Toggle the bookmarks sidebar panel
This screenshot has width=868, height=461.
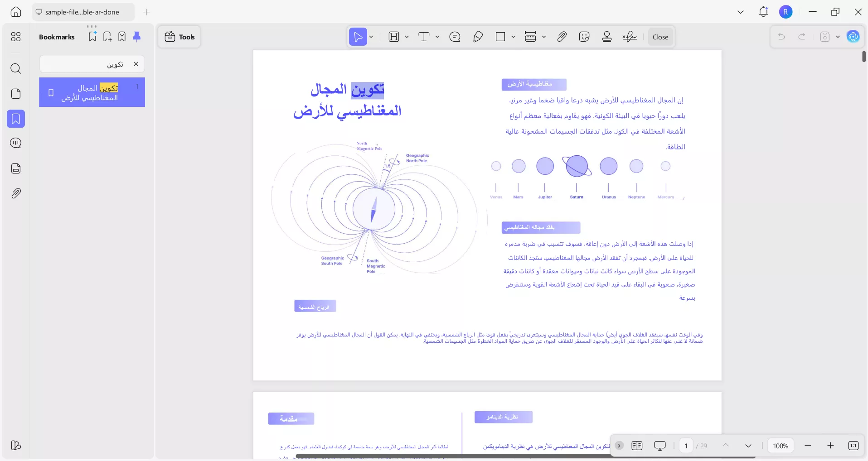click(x=16, y=119)
